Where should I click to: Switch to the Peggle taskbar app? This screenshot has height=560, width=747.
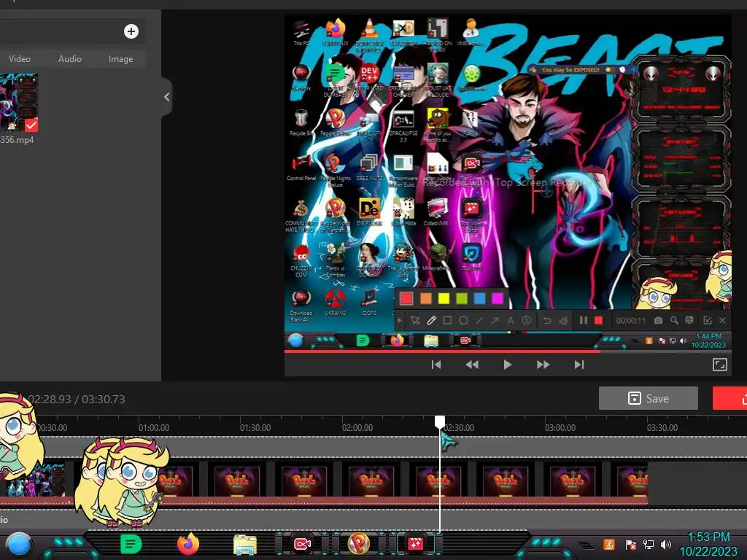click(x=359, y=544)
